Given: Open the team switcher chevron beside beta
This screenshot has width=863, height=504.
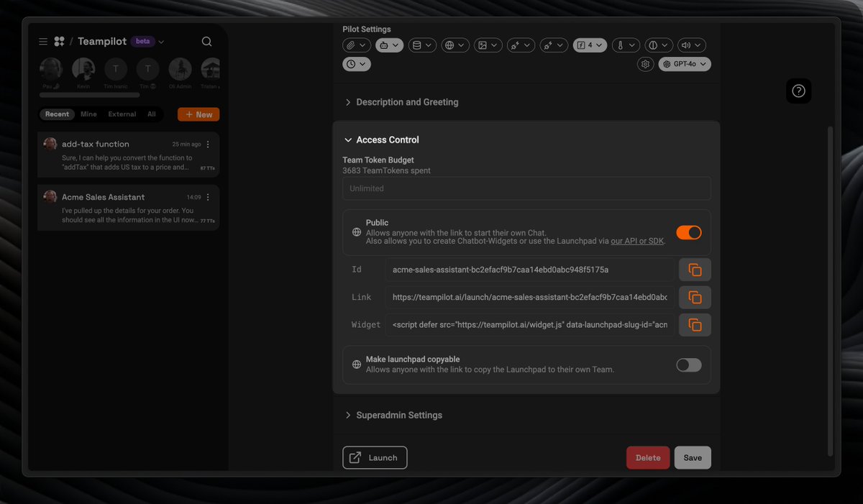Looking at the screenshot, I should tap(161, 42).
